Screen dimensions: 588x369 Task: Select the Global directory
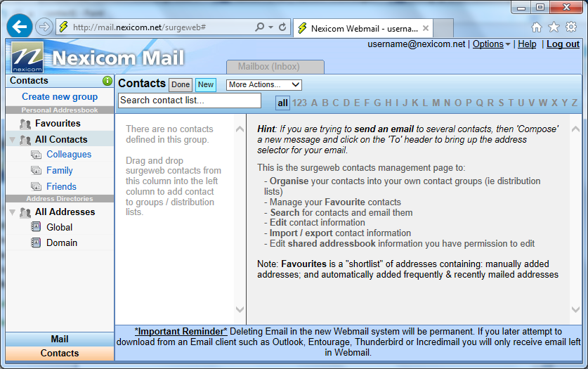(59, 227)
